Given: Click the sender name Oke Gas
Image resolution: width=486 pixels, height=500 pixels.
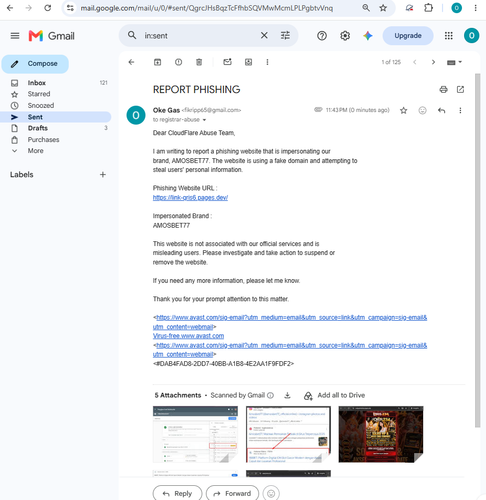Looking at the screenshot, I should (166, 110).
